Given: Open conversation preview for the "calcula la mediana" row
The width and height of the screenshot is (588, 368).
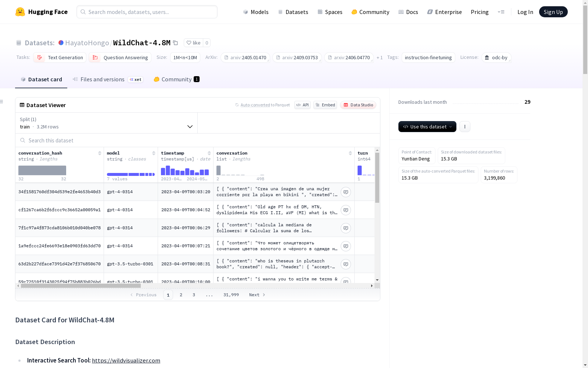Looking at the screenshot, I should coord(346,228).
